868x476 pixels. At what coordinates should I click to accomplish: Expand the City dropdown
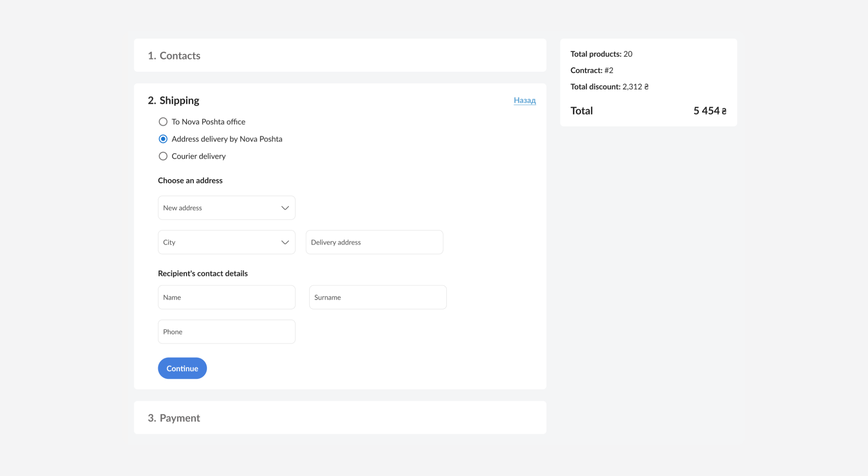coord(226,242)
